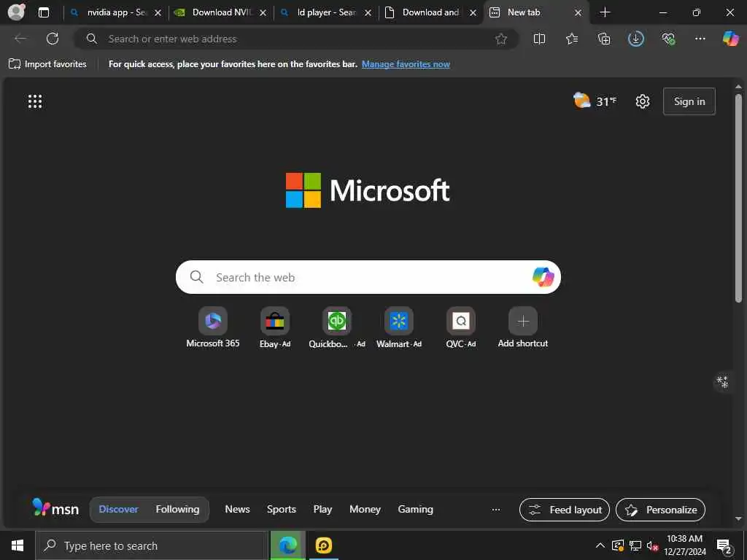Open the Quickbooks ad shortcut
This screenshot has width=747, height=560.
click(337, 327)
